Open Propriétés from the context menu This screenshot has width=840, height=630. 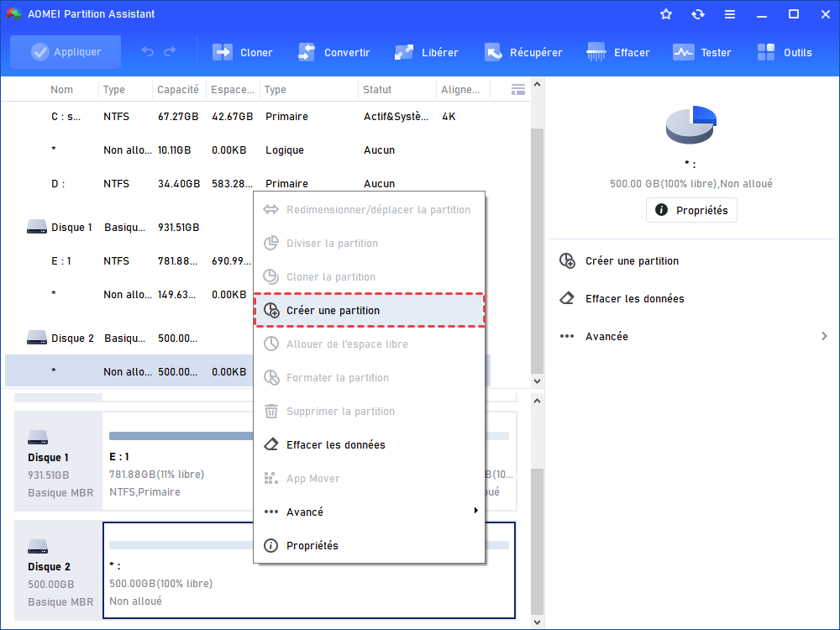(370, 545)
